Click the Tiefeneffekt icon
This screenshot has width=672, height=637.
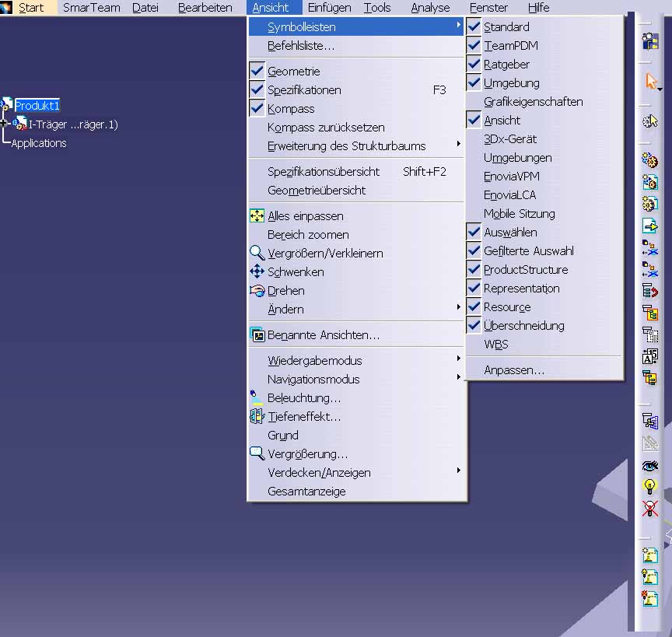coord(257,416)
